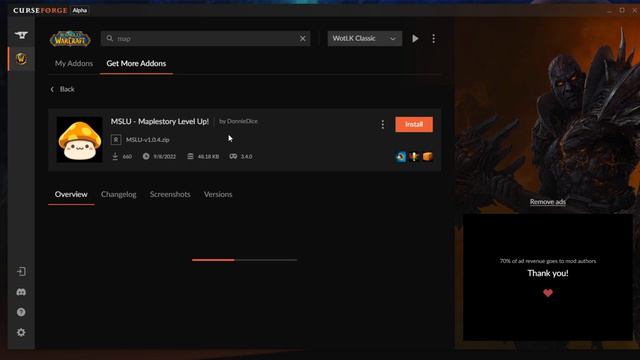
Task: Open the Screenshots tab
Action: [170, 194]
